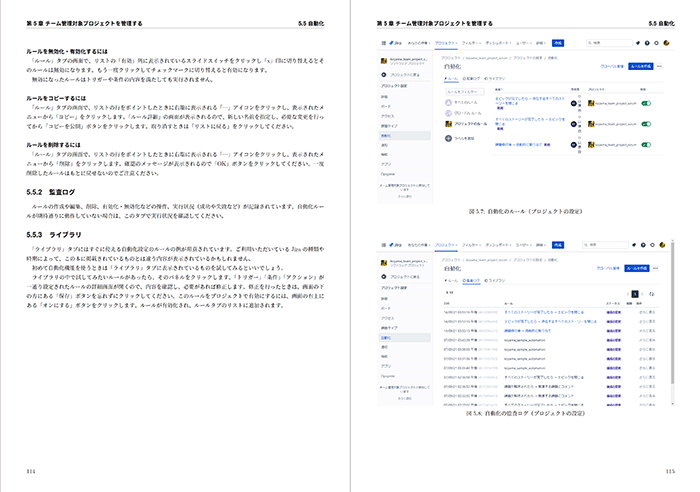Click owner avatar in エピックが完了したら rule row
Image resolution: width=700 pixels, height=492 pixels.
click(574, 103)
